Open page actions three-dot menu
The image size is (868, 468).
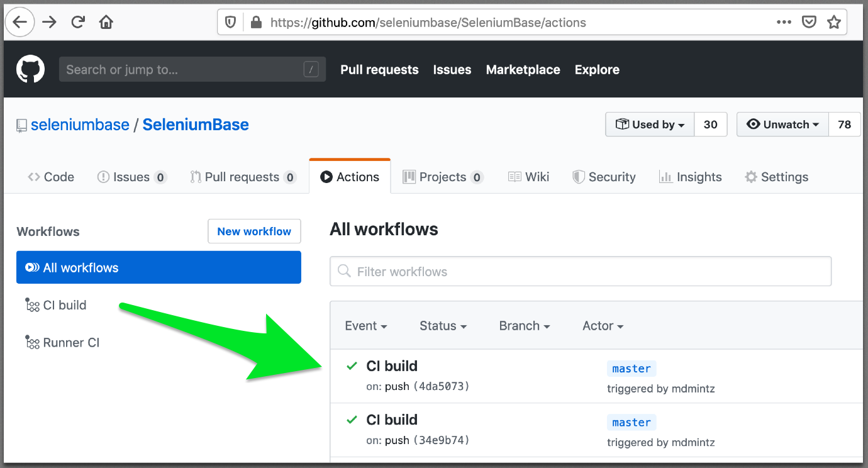[784, 23]
